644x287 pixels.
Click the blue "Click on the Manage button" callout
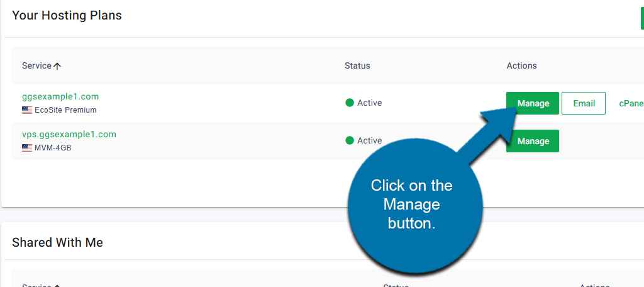412,205
